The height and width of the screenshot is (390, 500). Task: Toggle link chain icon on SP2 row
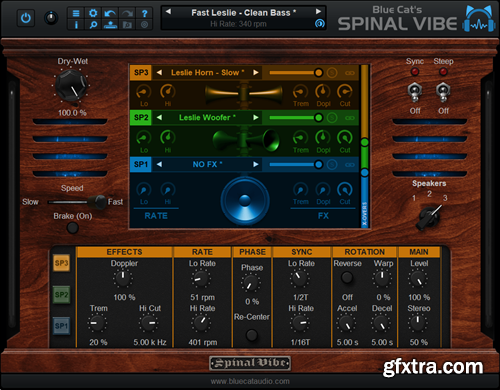point(350,118)
